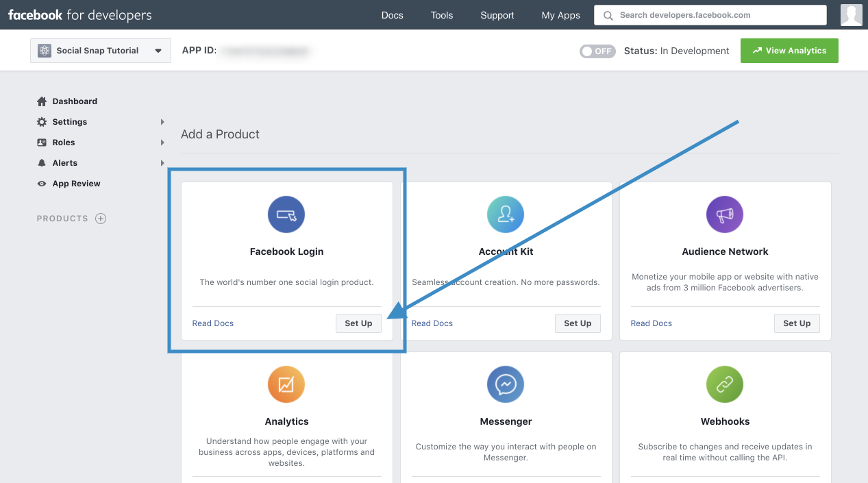Open the Social Snap Tutorial app selector
868x483 pixels.
100,50
